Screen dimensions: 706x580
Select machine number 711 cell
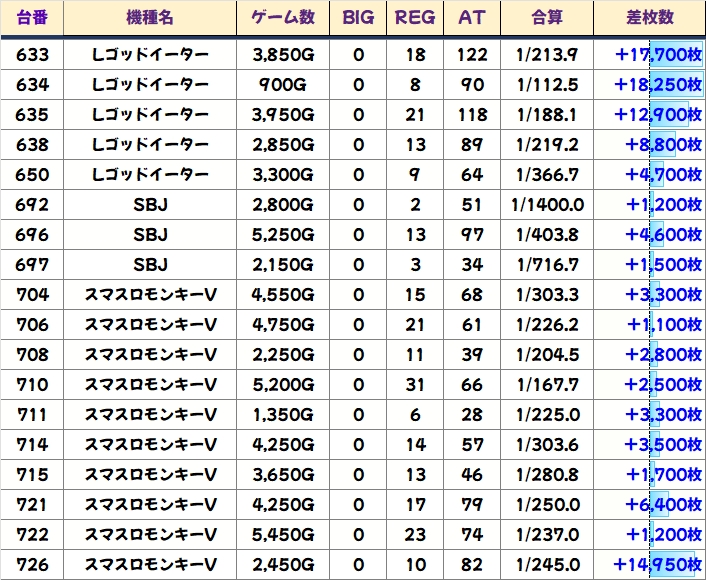[x=32, y=415]
